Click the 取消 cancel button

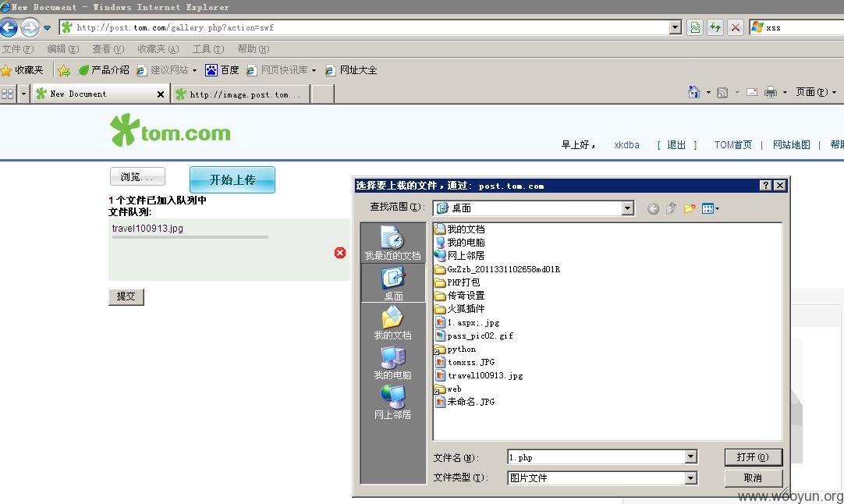click(x=753, y=477)
